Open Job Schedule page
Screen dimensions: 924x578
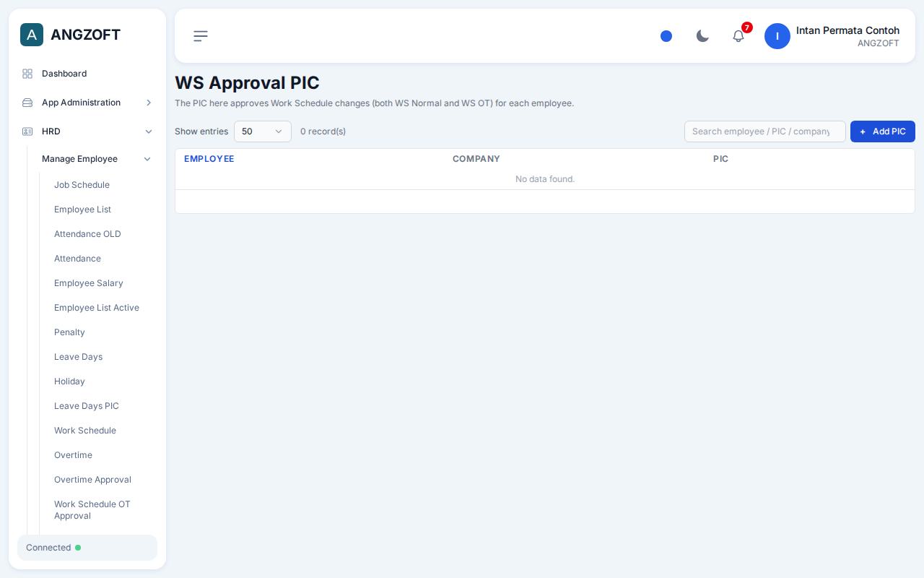tap(82, 185)
